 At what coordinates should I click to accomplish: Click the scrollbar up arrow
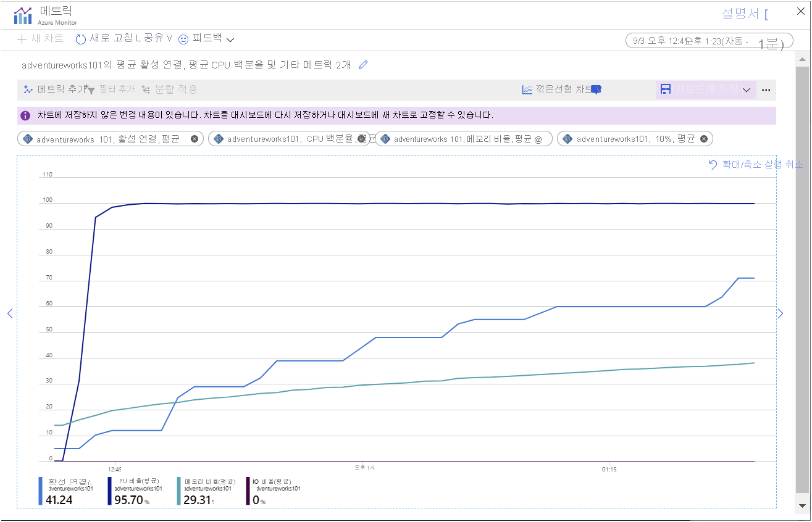802,60
